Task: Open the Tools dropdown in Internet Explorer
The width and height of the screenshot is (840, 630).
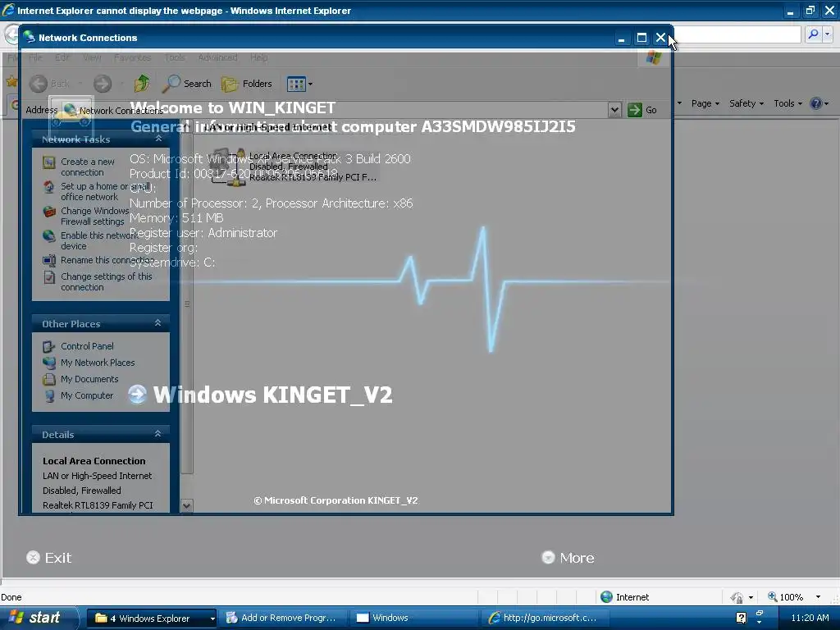Action: [788, 103]
